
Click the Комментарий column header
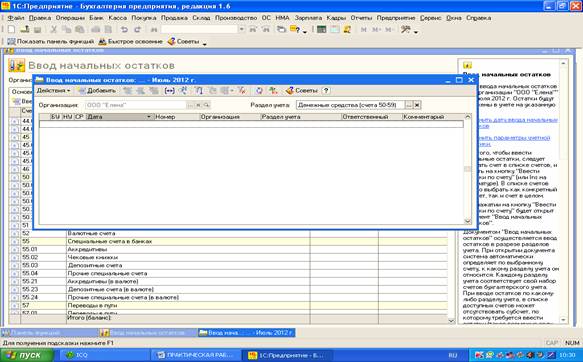(x=432, y=117)
